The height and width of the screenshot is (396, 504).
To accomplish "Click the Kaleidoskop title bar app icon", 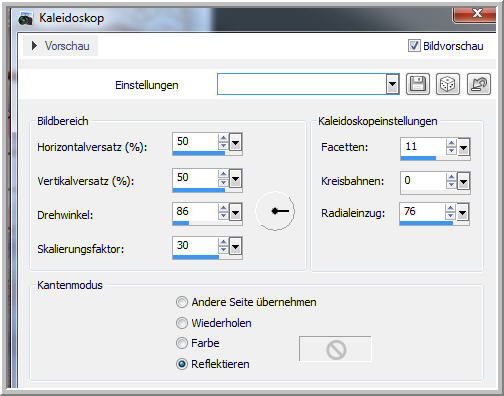I will (26, 19).
